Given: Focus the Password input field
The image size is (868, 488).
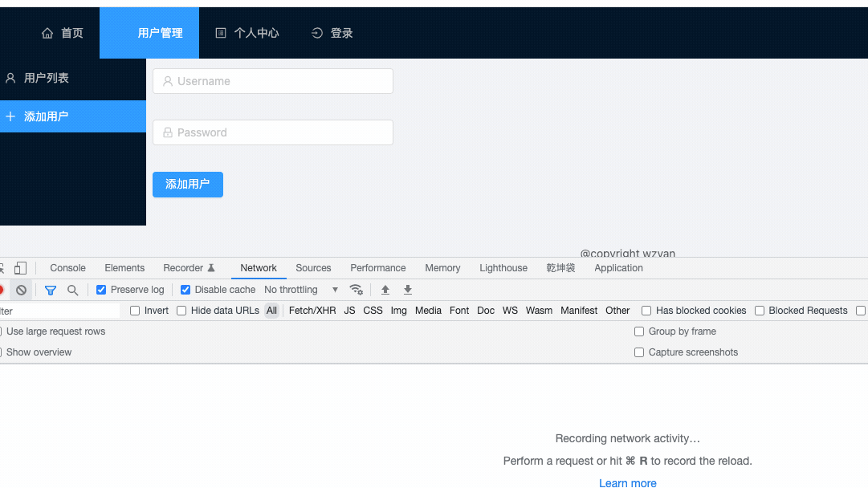Looking at the screenshot, I should click(273, 132).
